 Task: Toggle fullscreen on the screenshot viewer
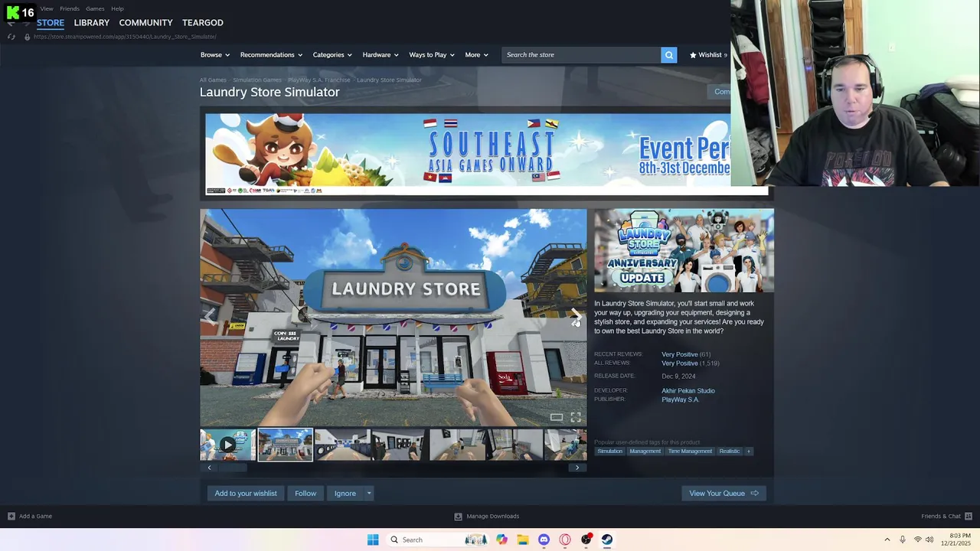(x=576, y=417)
